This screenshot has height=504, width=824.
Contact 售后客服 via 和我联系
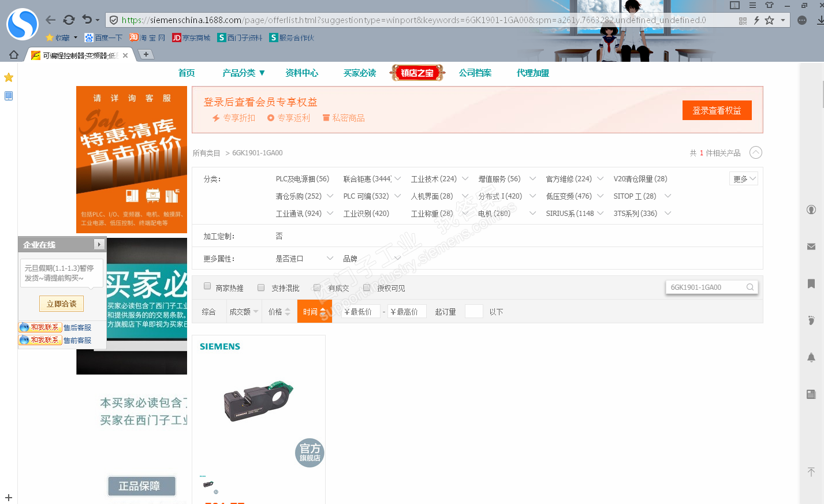click(40, 327)
